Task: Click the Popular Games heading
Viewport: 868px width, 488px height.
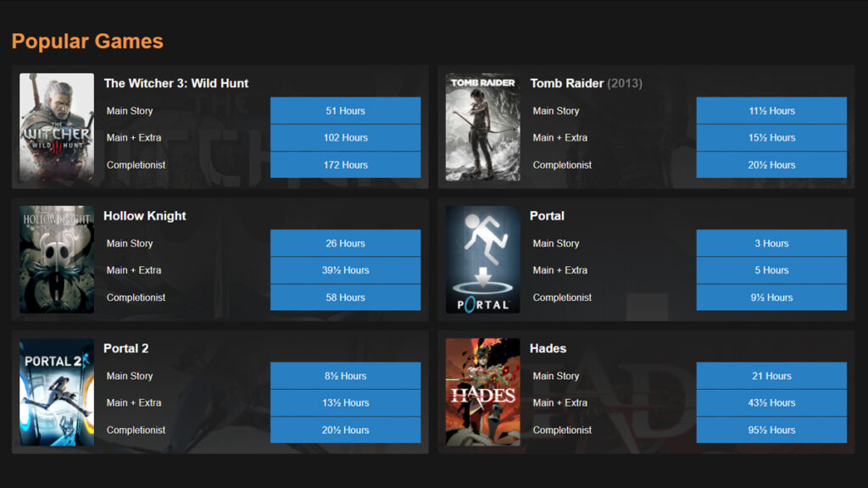Action: click(87, 41)
